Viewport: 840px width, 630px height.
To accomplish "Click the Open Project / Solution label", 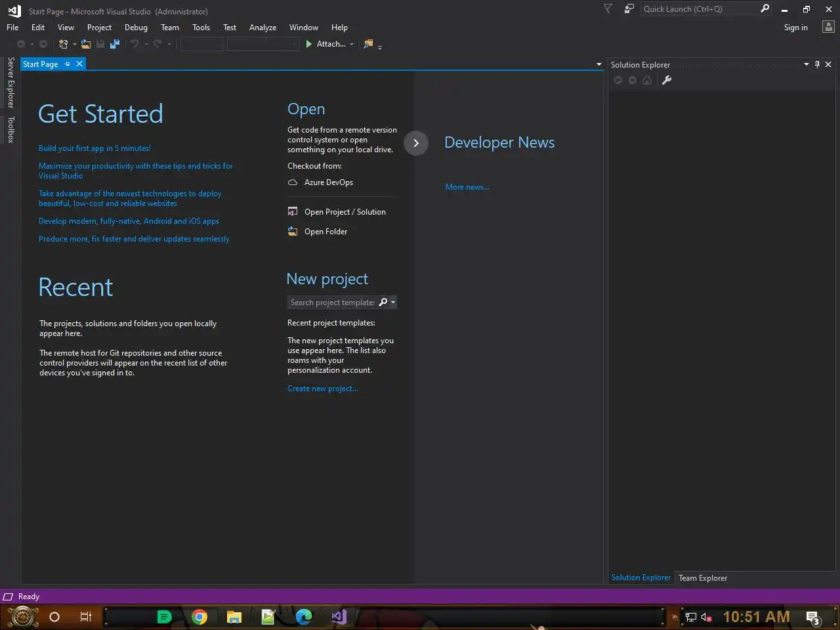I will pos(345,212).
